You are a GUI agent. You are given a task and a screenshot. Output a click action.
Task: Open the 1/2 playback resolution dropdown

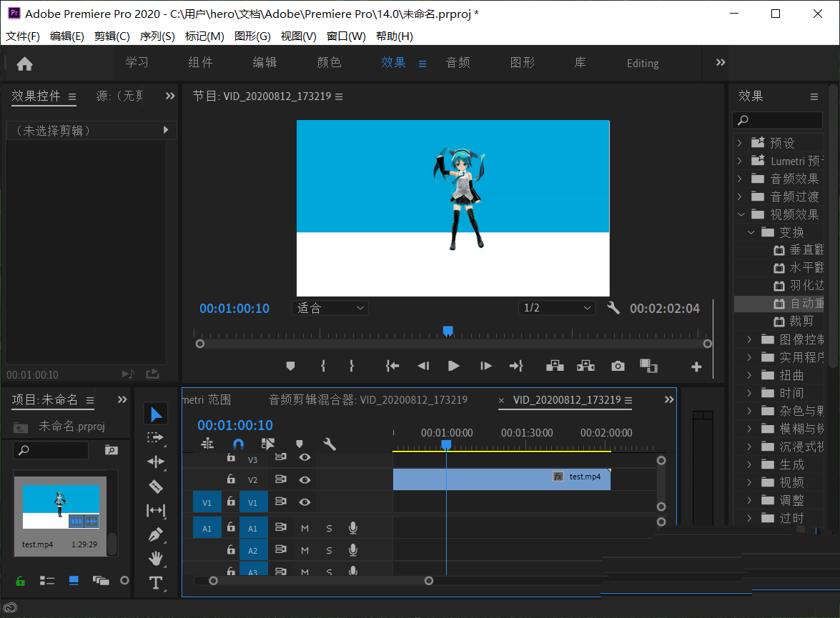coord(558,308)
